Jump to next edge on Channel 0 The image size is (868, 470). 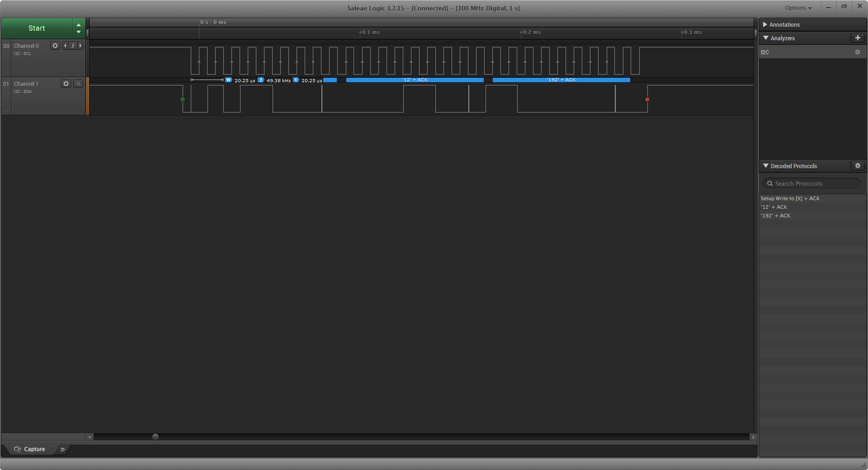[80, 46]
